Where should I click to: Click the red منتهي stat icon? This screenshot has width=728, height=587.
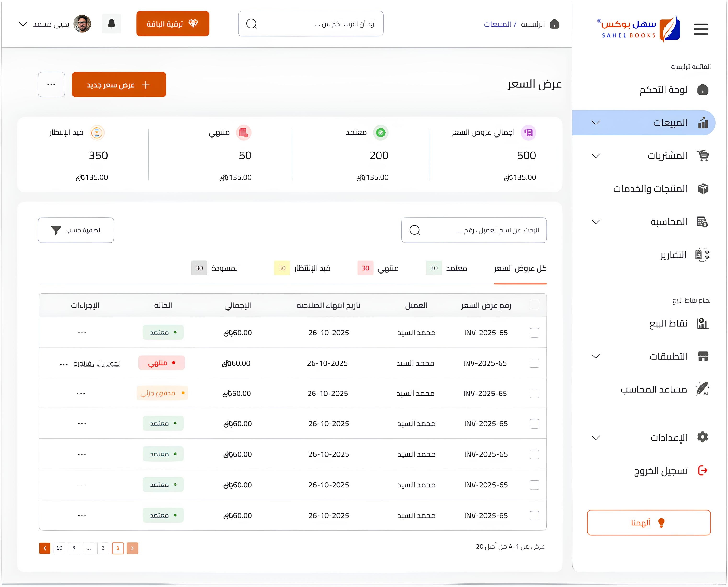coord(244,133)
